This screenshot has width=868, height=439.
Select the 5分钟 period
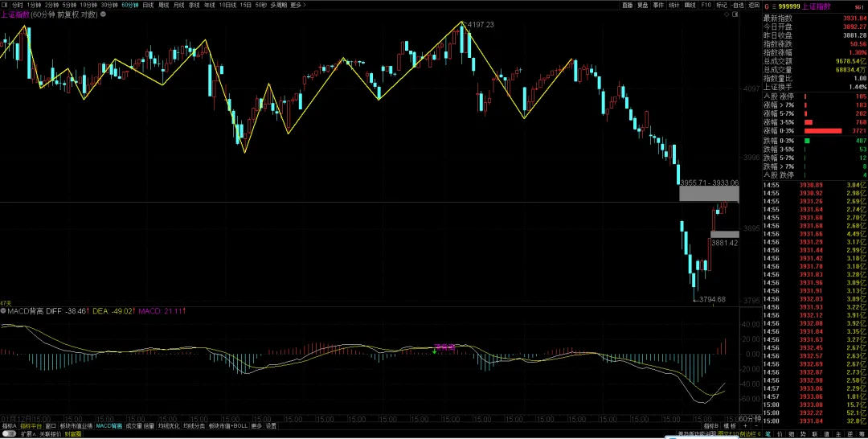click(x=69, y=5)
